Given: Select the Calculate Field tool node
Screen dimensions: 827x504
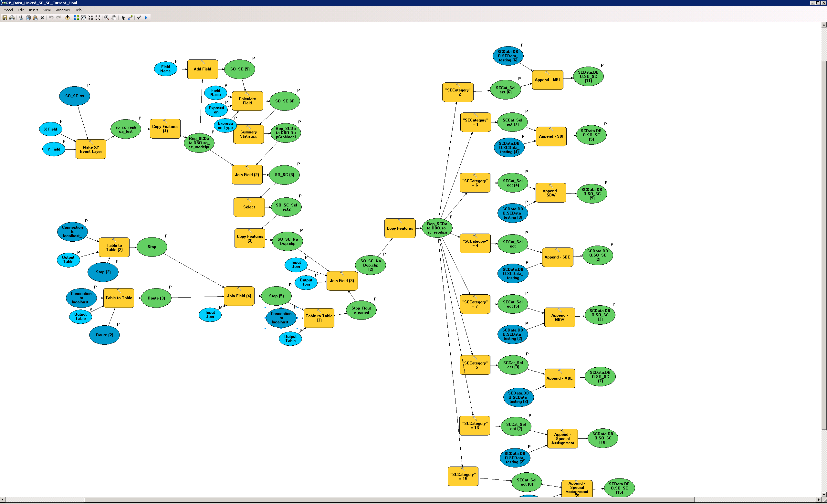Looking at the screenshot, I should [x=247, y=101].
